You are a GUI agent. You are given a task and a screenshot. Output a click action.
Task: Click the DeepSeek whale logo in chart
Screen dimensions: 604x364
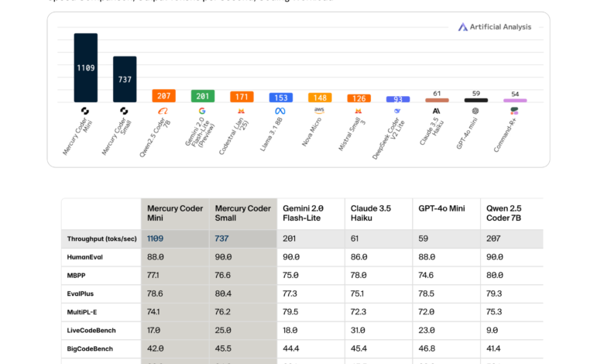tap(397, 111)
